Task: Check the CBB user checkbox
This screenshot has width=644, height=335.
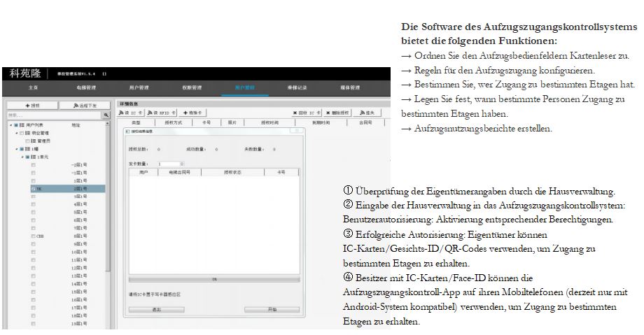Action: (33, 236)
